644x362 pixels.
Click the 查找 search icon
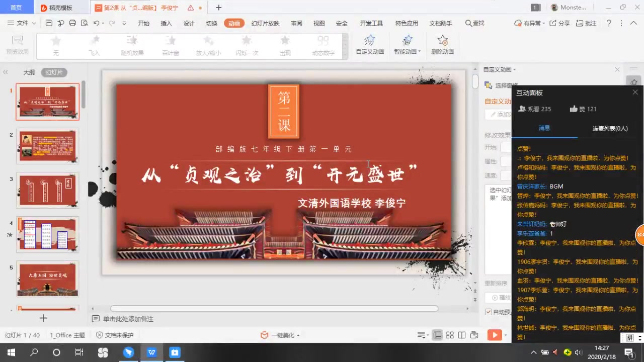[x=474, y=23]
